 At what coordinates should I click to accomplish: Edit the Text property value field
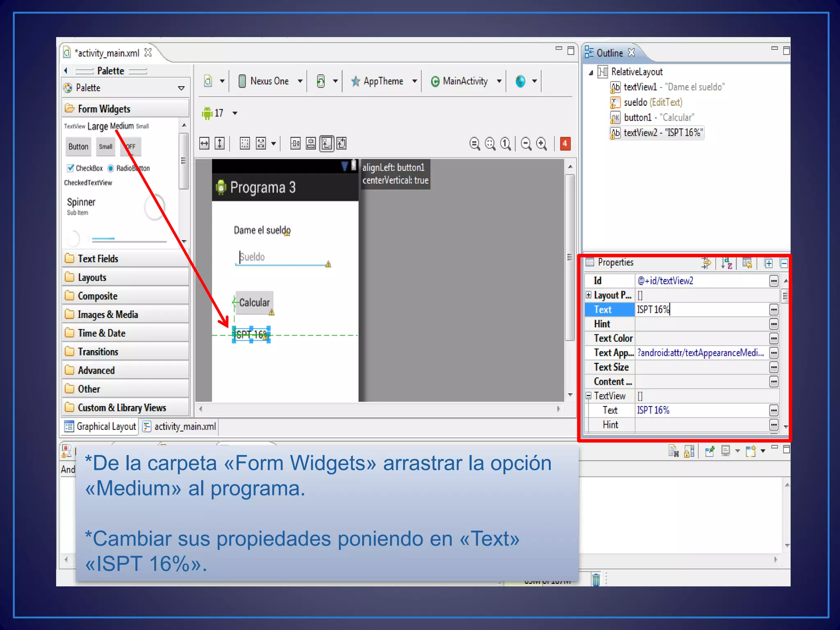click(701, 310)
